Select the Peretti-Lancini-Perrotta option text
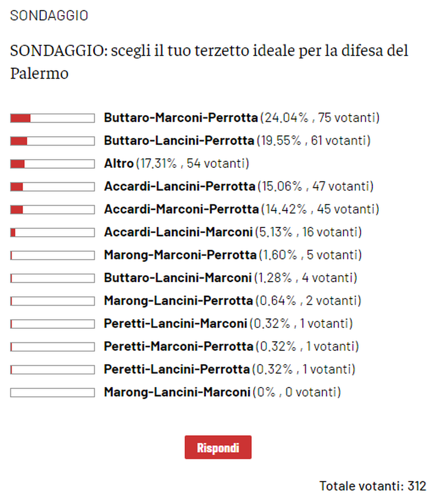The width and height of the screenshot is (438, 504). click(x=176, y=369)
